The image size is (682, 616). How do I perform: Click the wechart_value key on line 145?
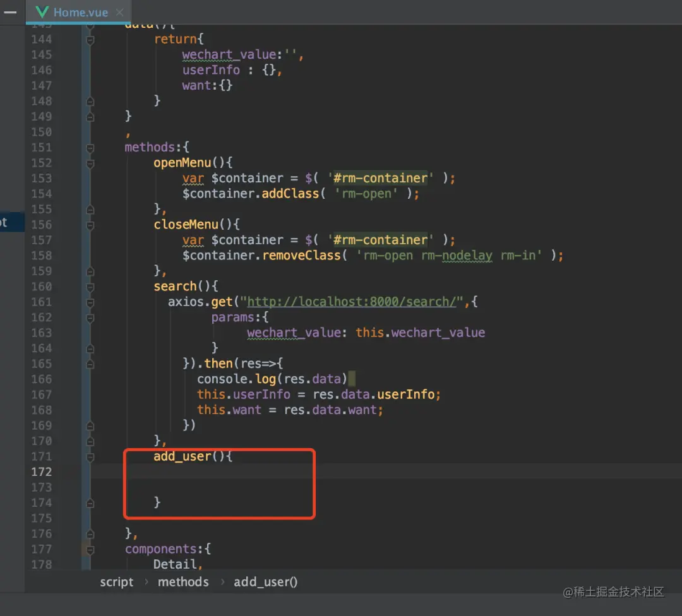(229, 54)
